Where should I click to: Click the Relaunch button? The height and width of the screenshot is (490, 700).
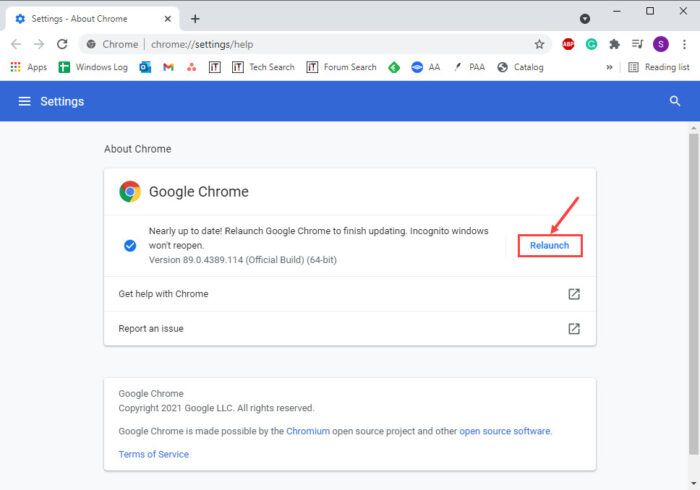(550, 245)
